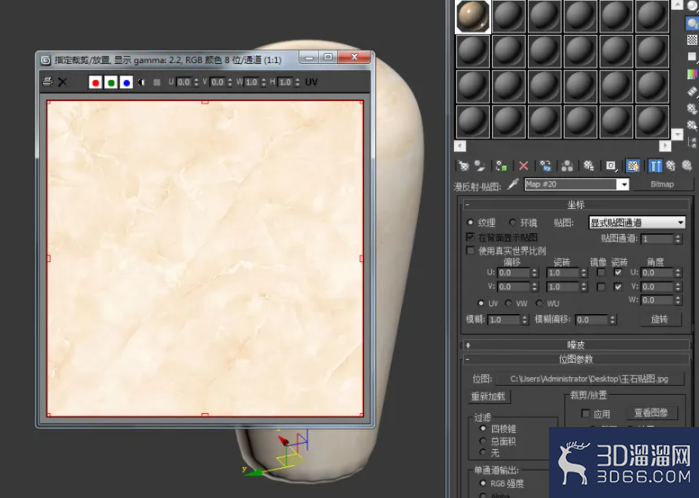Select the 环境 radio button

[512, 222]
